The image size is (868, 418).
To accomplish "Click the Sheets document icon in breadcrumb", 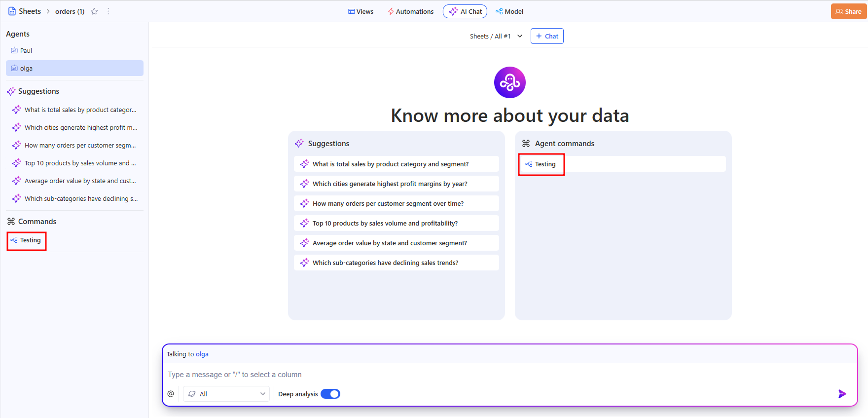I will click(12, 11).
